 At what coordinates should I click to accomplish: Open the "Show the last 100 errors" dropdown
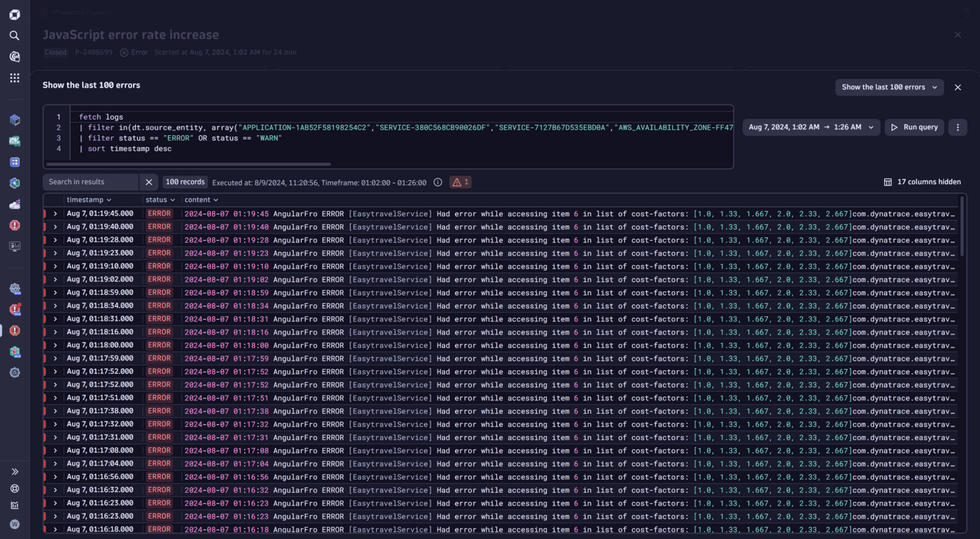coord(888,87)
